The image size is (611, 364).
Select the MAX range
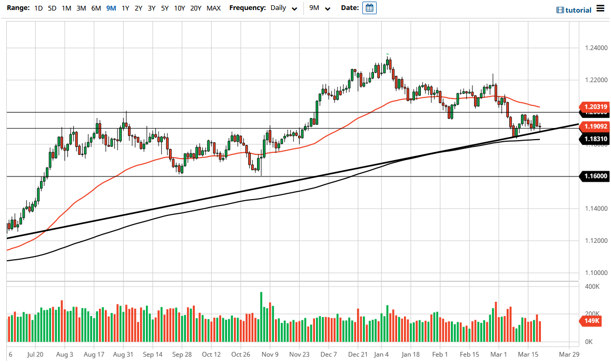point(213,8)
